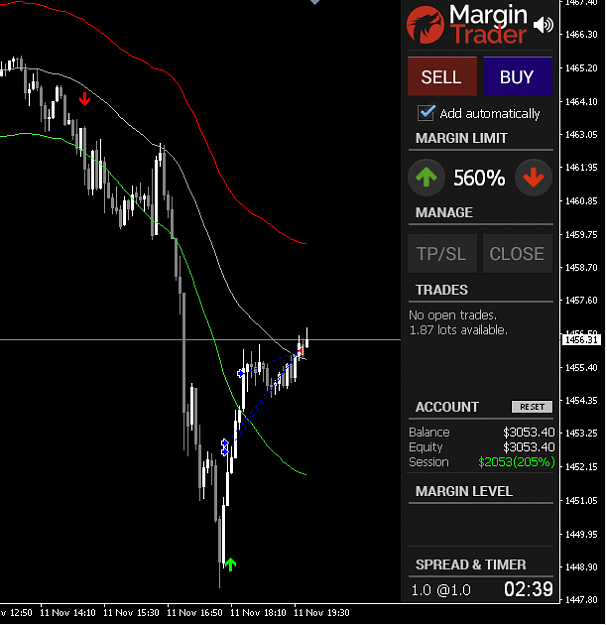Click the 11 Nov 16:50 time axis label
Viewport: 607px width, 625px height.
[194, 613]
